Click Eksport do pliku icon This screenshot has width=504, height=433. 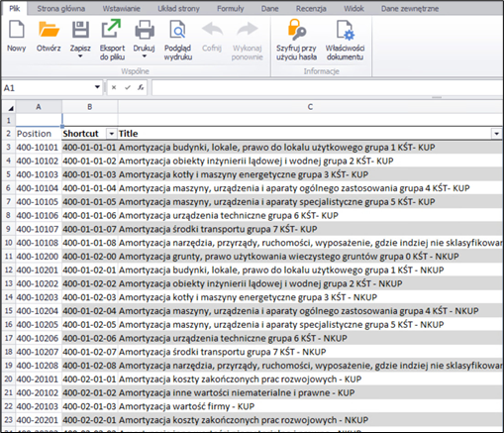click(x=112, y=29)
